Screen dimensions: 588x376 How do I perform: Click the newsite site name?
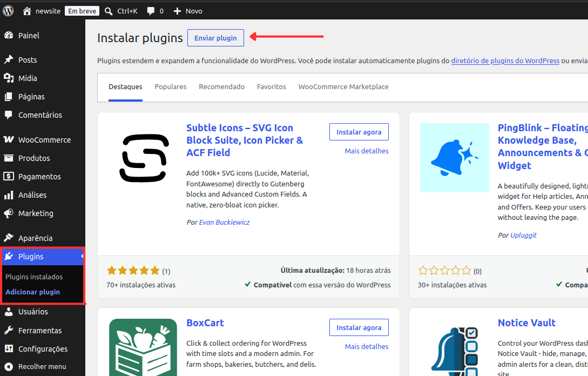coord(48,11)
